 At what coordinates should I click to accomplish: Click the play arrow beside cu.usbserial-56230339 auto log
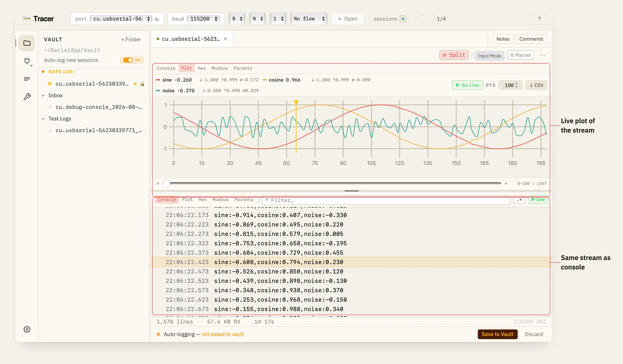pyautogui.click(x=50, y=84)
